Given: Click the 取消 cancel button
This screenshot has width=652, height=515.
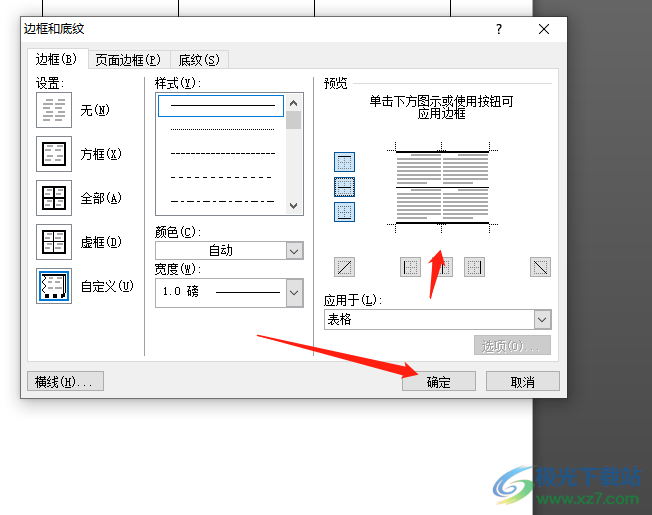Looking at the screenshot, I should tap(523, 382).
